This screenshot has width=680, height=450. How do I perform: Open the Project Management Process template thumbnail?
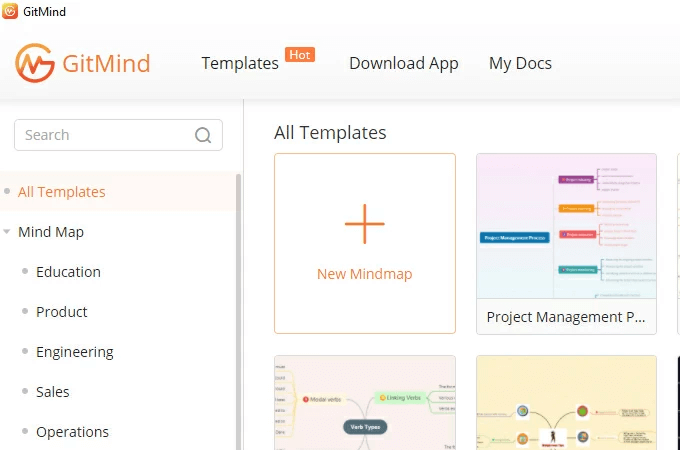566,226
